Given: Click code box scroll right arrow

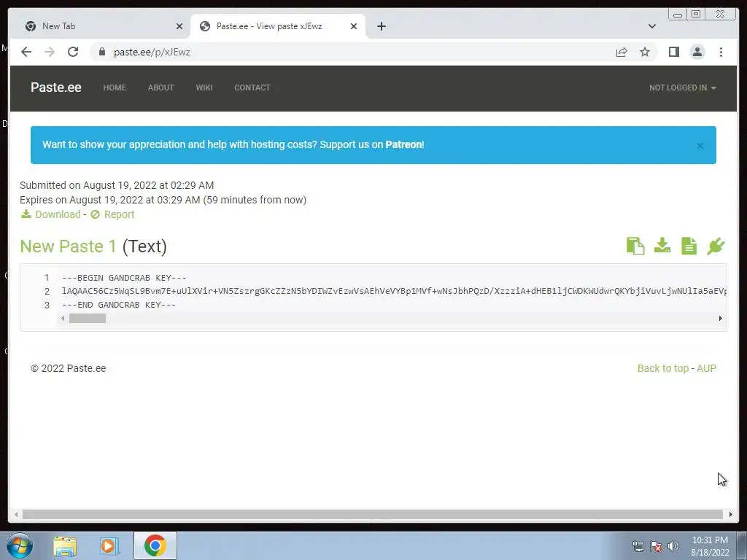Looking at the screenshot, I should pos(720,319).
